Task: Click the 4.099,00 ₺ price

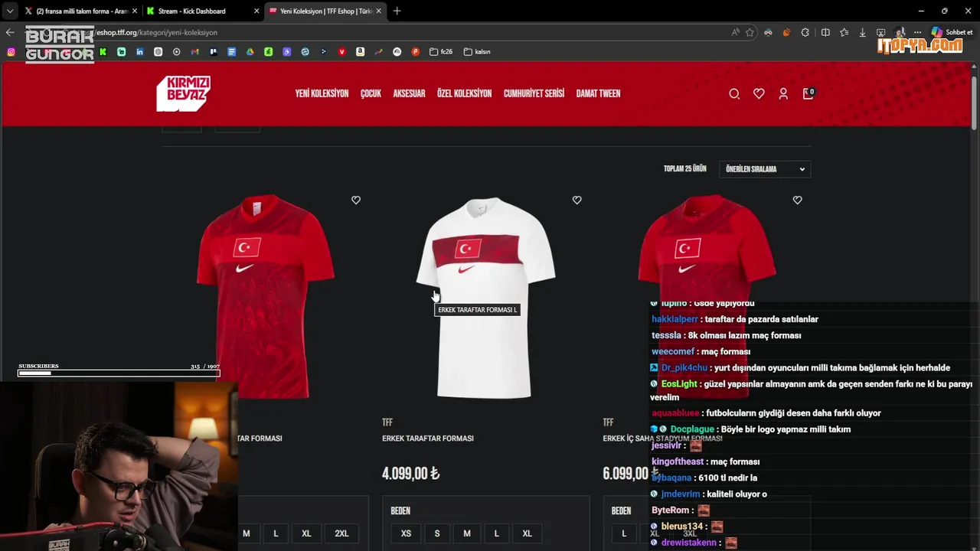Action: click(411, 474)
